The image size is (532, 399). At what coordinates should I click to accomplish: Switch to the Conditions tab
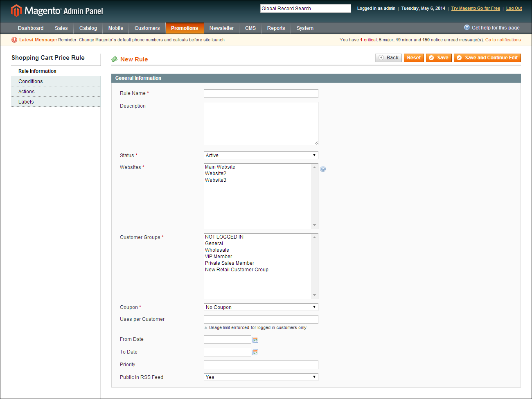click(56, 81)
